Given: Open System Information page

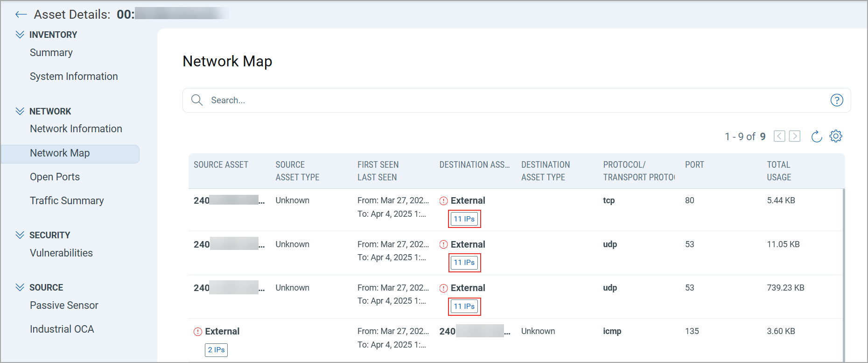Looking at the screenshot, I should pos(74,76).
